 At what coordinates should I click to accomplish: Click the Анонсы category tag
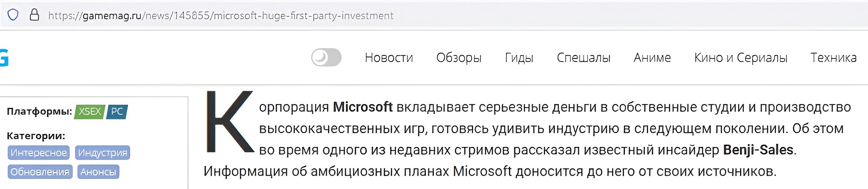click(x=99, y=172)
